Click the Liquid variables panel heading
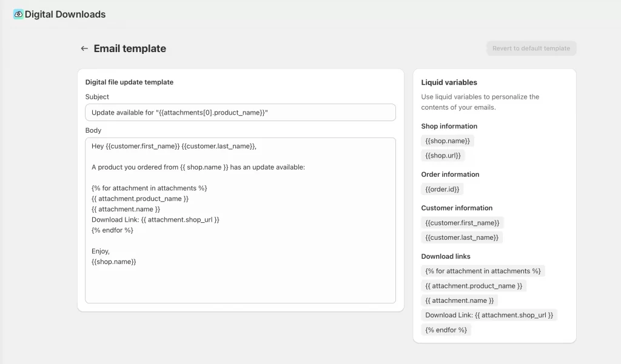The height and width of the screenshot is (364, 621). (x=449, y=82)
